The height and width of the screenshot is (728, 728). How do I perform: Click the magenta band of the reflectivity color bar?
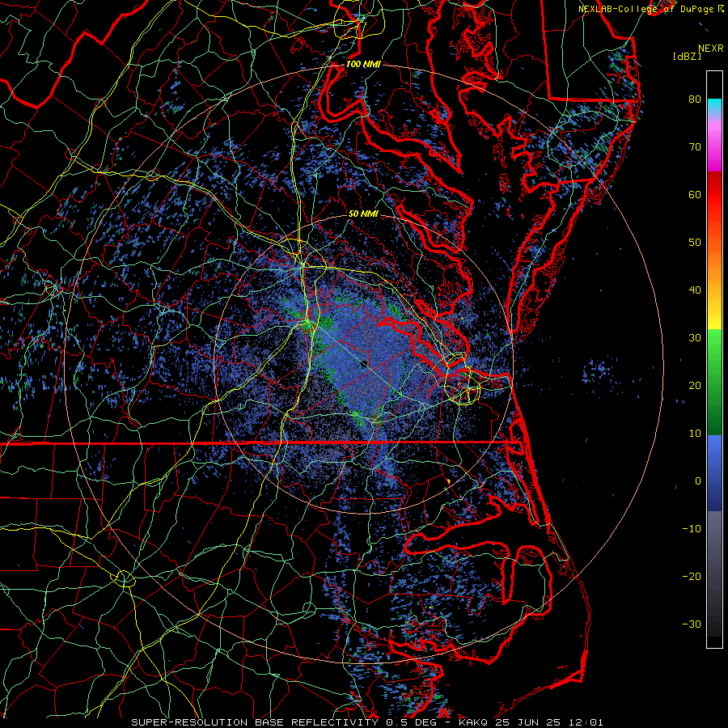[x=714, y=146]
